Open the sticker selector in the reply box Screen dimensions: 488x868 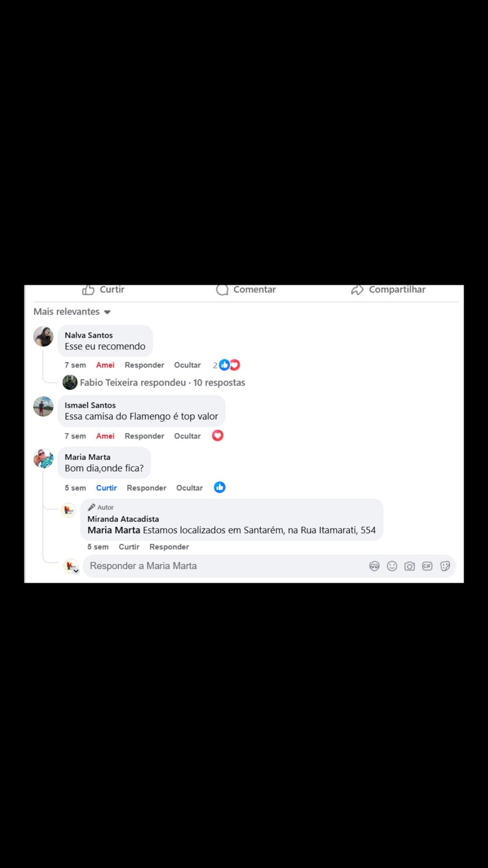[x=445, y=566]
